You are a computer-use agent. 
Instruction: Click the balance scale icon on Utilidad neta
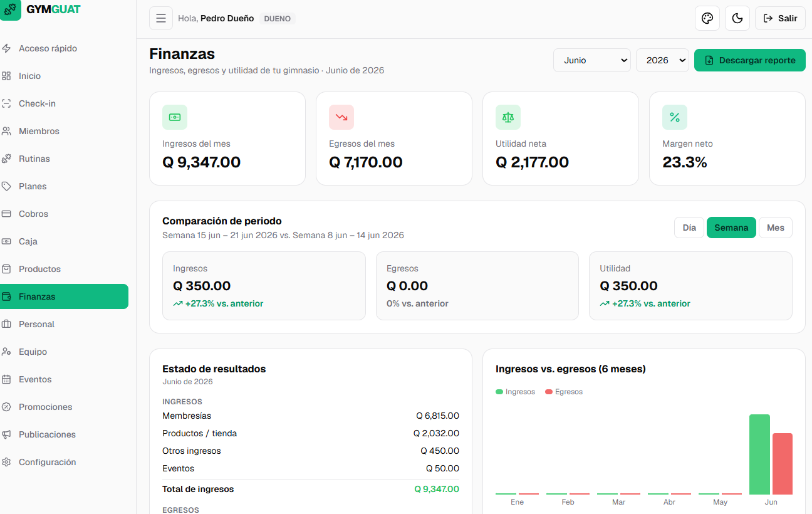(508, 117)
